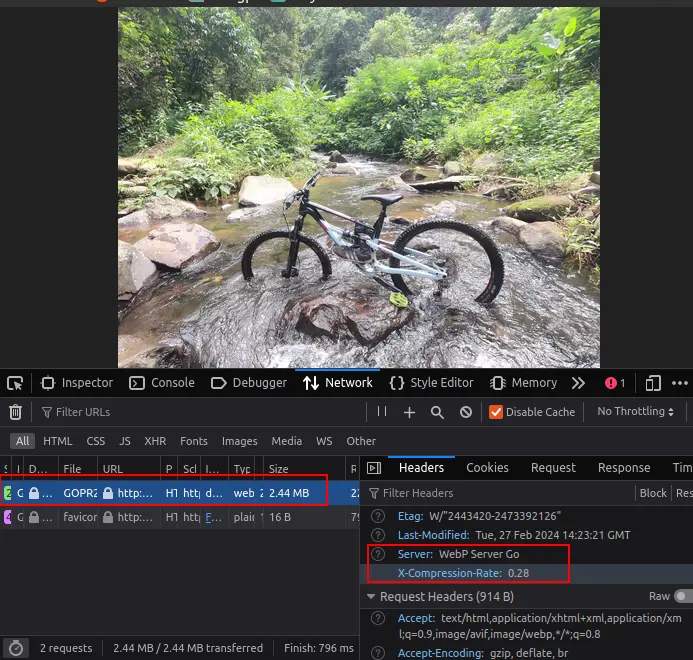
Task: Filter requests by HTML
Action: coord(57,441)
